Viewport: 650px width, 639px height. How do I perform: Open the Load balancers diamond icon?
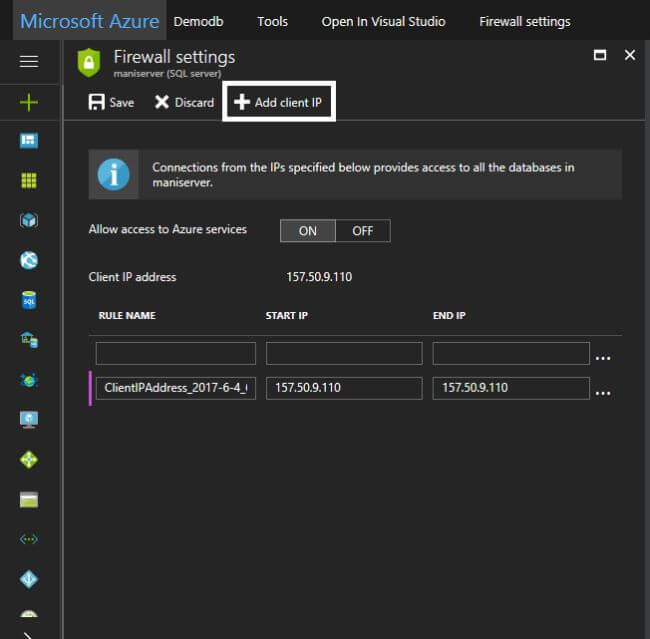click(x=29, y=460)
